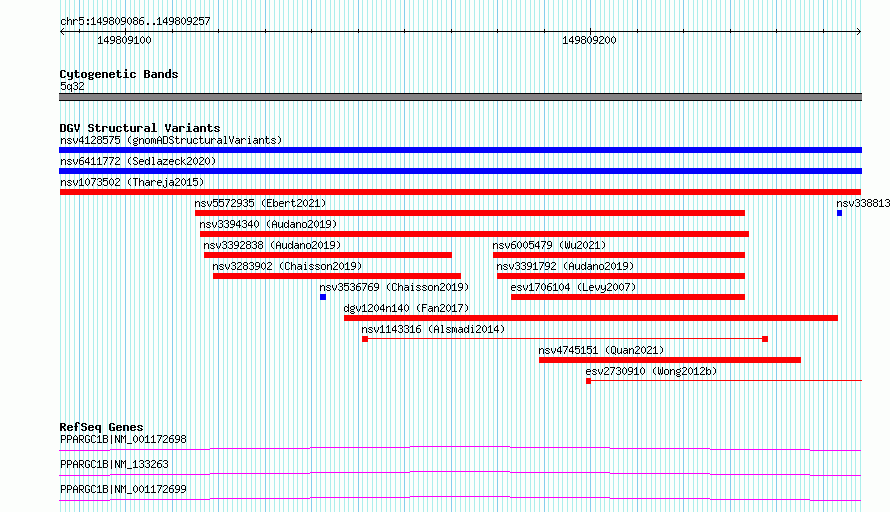Screen dimensions: 890x512
Task: Select the 5q32 band label
Action: [72, 86]
